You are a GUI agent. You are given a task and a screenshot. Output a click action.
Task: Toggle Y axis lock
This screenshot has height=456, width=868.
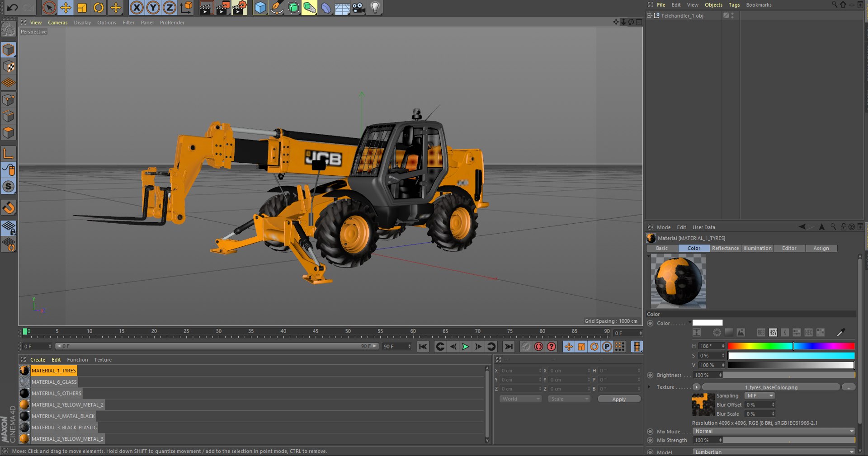(153, 7)
